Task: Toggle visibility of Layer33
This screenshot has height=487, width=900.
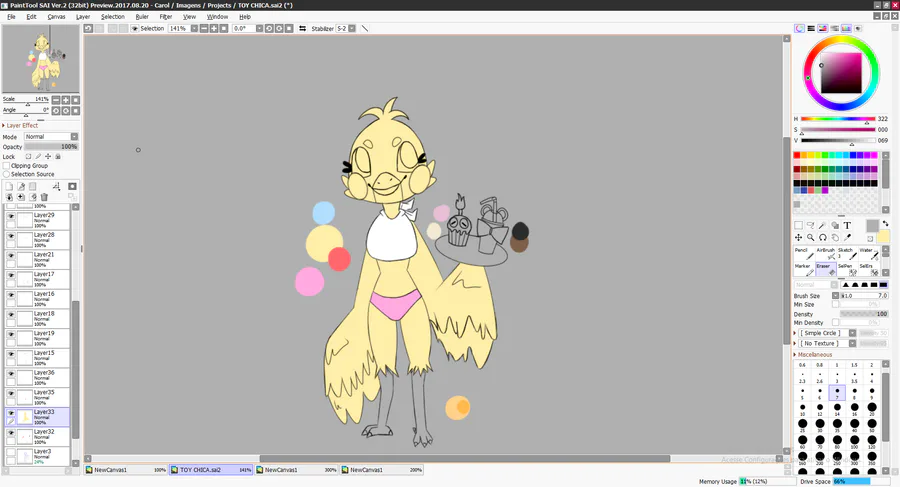Action: (11, 413)
